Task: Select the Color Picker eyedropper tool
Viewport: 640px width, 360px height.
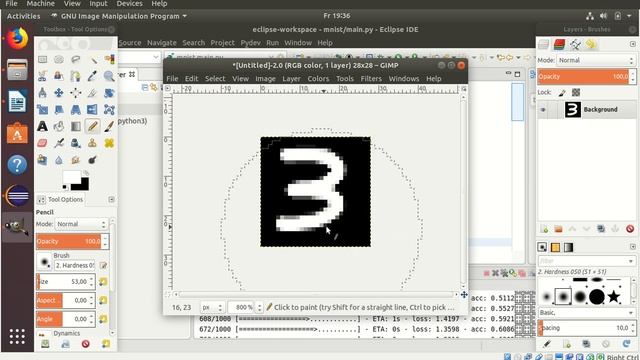Action: pyautogui.click(x=92, y=76)
